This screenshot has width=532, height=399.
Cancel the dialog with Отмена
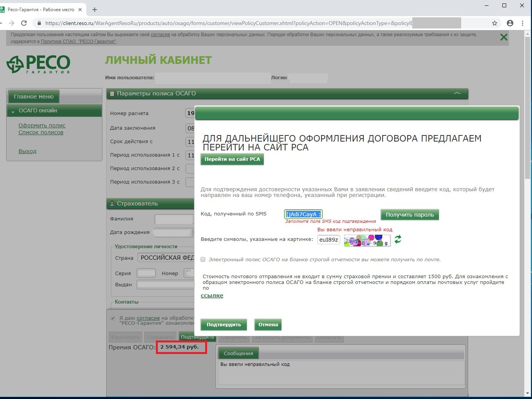pyautogui.click(x=268, y=324)
